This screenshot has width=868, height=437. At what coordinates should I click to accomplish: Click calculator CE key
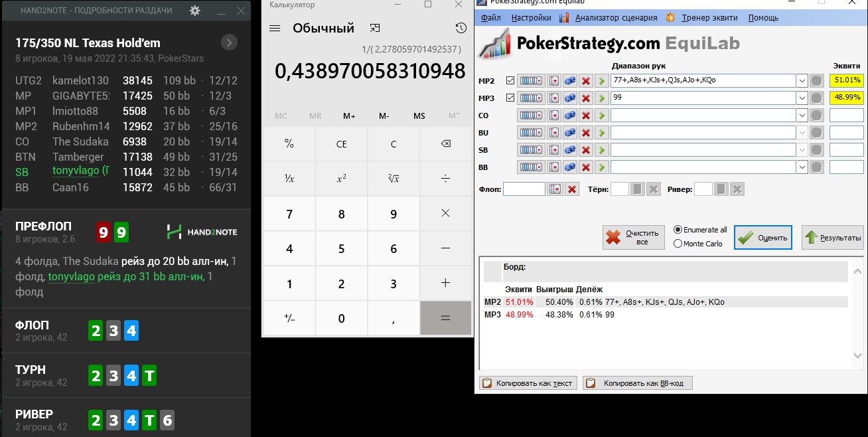342,144
